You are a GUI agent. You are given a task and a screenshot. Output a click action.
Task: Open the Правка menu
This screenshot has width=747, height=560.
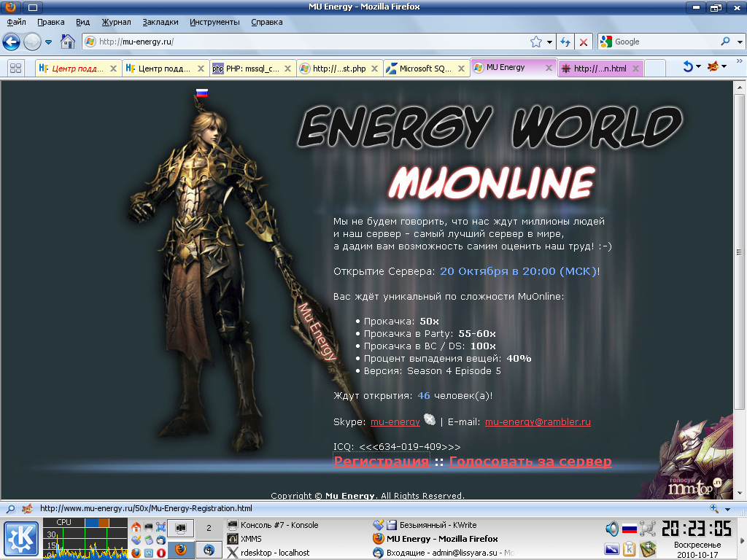point(51,22)
